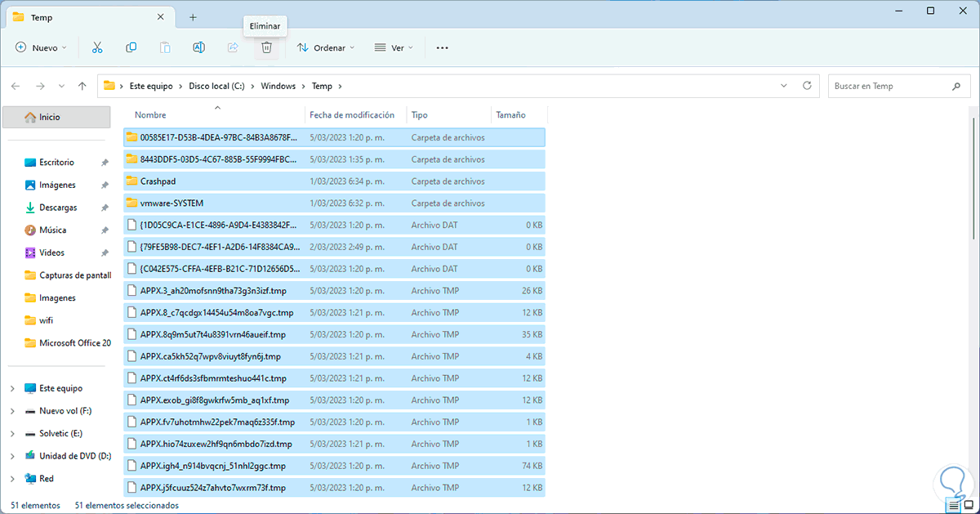Click the Eliminar trash icon

coord(266,48)
